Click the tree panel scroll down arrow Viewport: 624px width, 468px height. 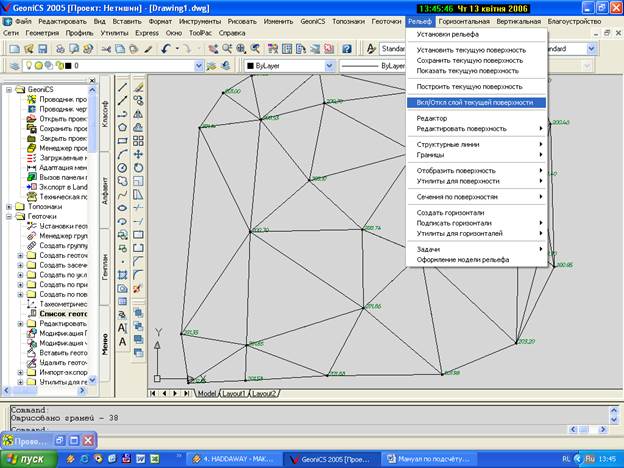tap(92, 380)
